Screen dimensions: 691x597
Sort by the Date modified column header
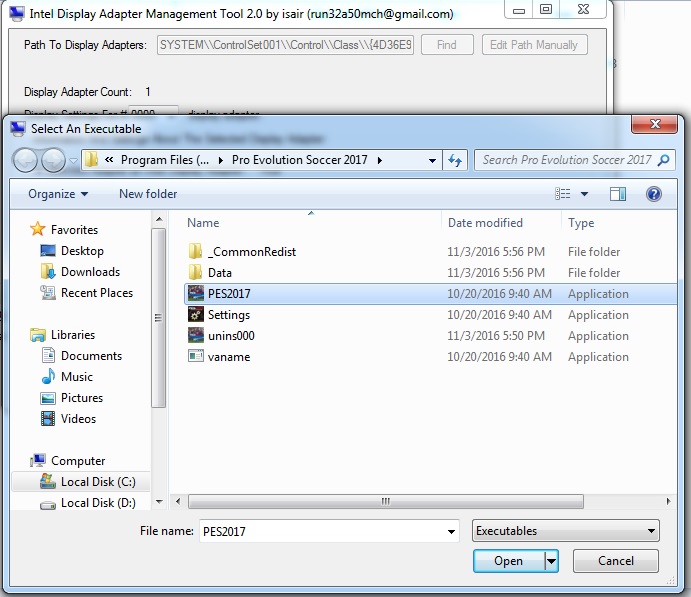point(485,222)
